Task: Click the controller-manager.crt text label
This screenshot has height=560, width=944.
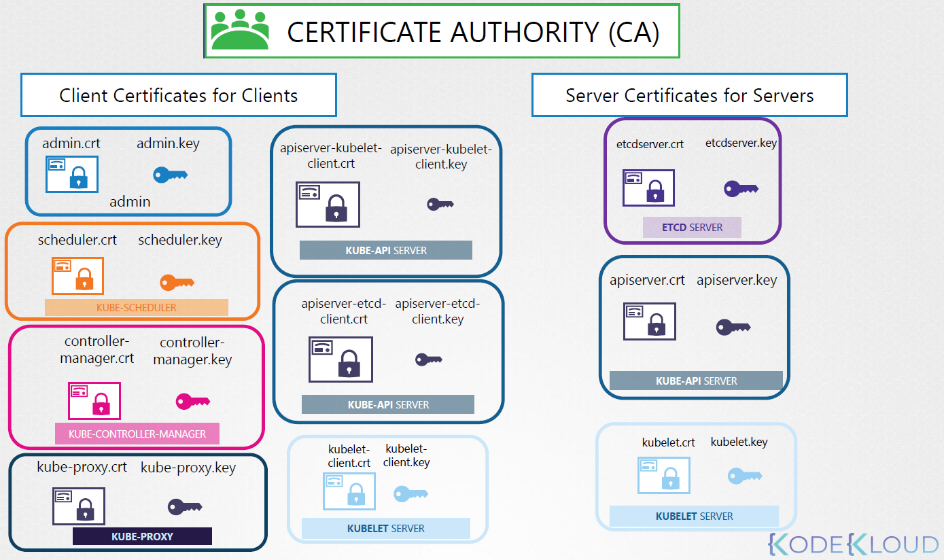Action: tap(97, 350)
